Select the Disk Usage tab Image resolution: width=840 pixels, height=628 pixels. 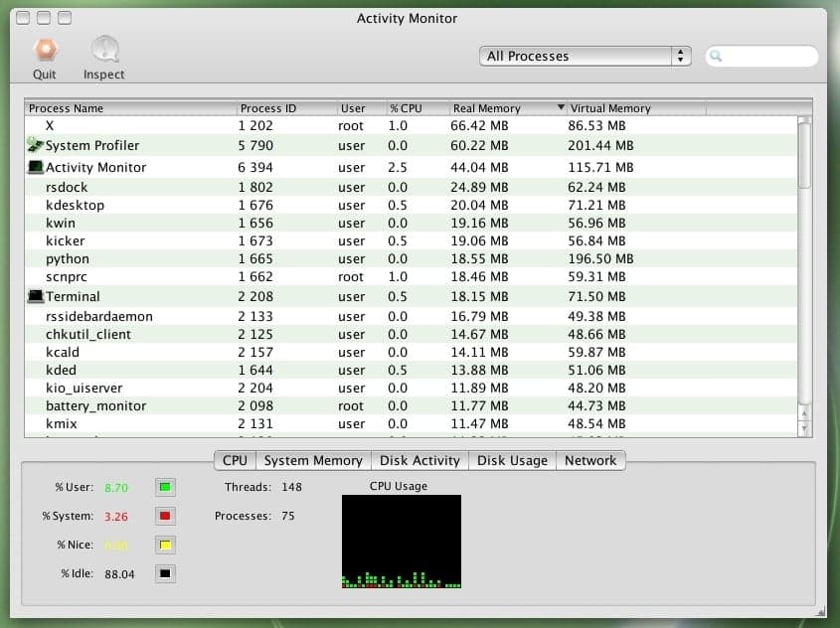point(511,460)
